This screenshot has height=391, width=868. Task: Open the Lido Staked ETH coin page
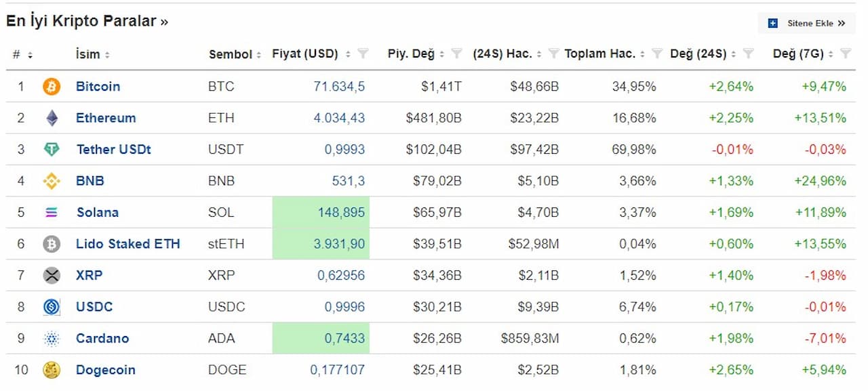click(127, 244)
